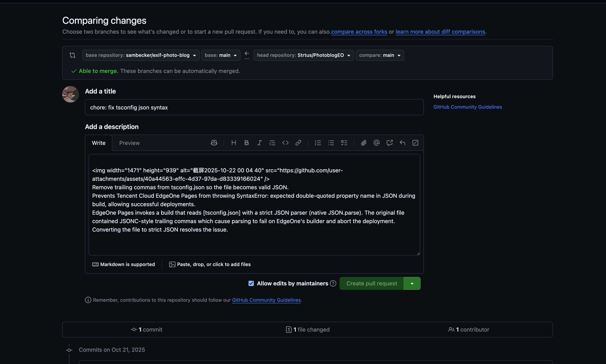606x364 pixels.
Task: Toggle bold formatting in description editor
Action: click(246, 143)
